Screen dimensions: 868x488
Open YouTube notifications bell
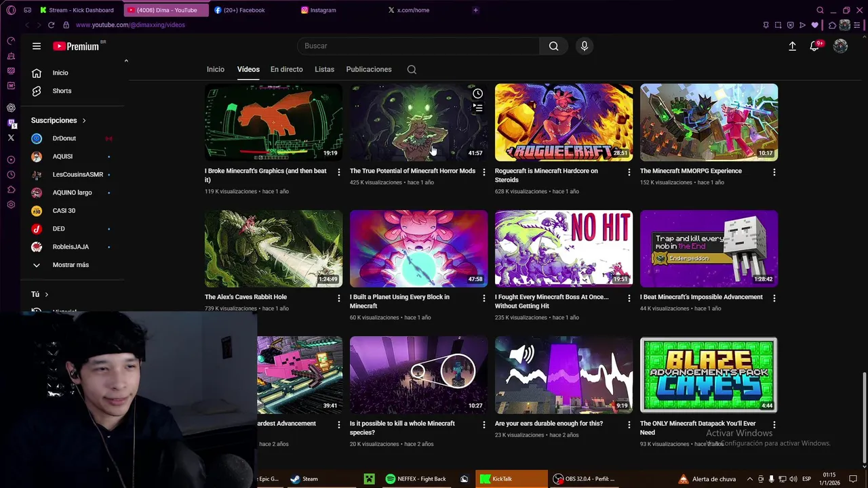(x=814, y=46)
